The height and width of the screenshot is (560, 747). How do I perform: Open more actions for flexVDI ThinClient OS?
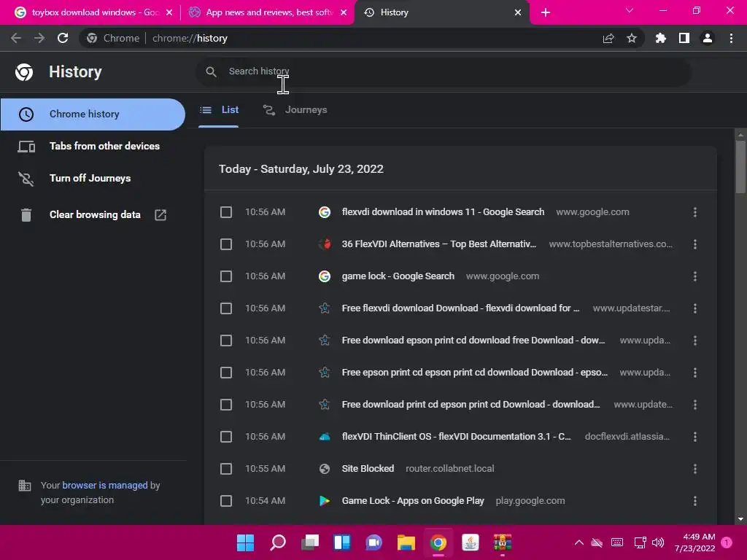(695, 437)
